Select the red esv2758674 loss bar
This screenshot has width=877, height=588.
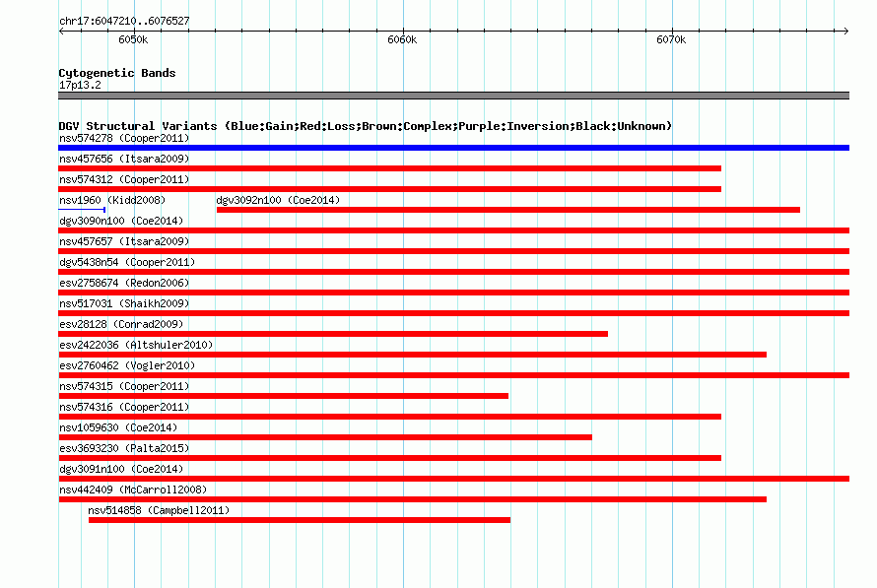(453, 293)
